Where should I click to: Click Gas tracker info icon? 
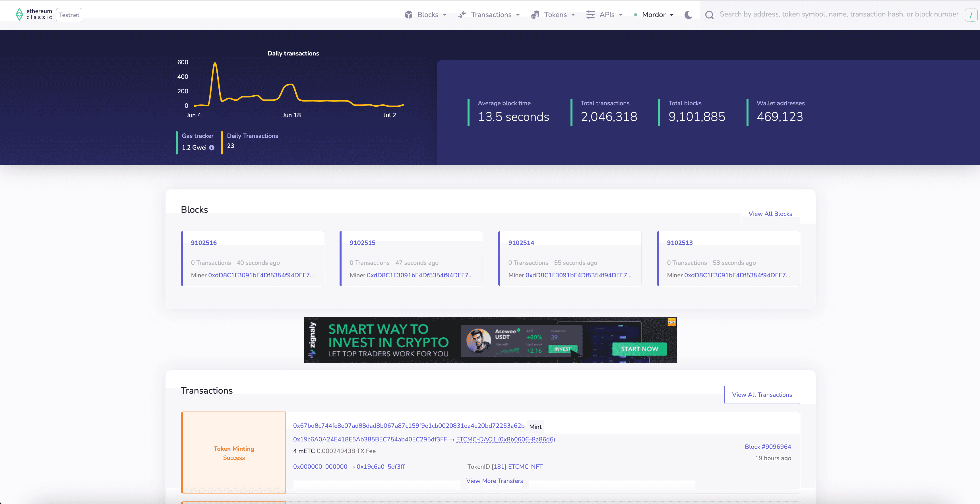(212, 148)
